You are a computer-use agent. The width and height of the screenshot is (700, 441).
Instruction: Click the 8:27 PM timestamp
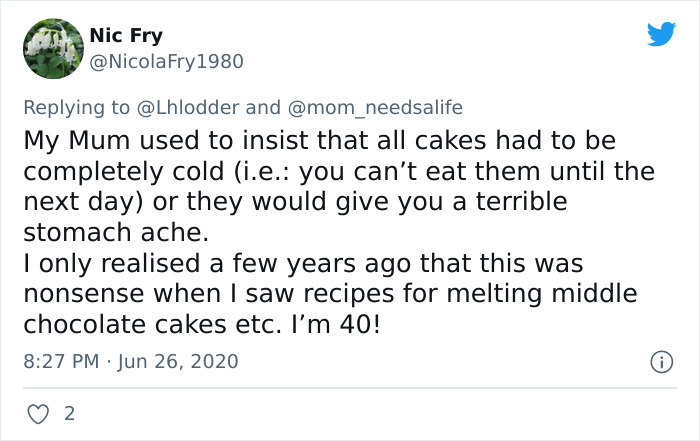[x=62, y=361]
